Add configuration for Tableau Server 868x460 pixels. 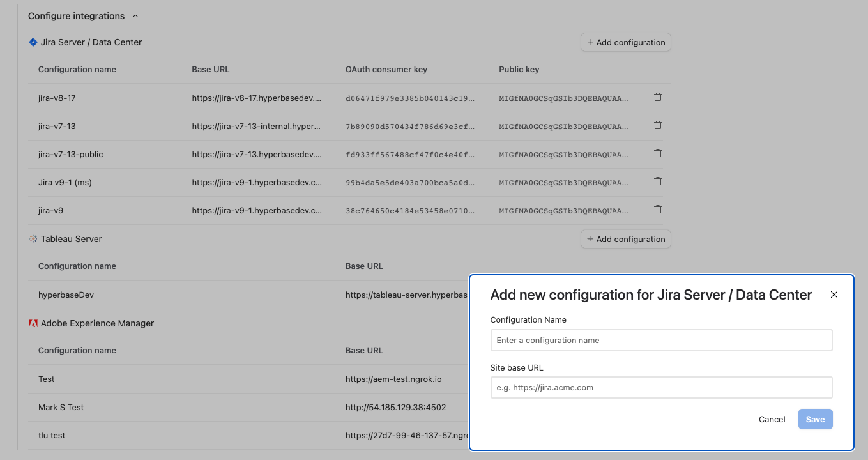(626, 239)
